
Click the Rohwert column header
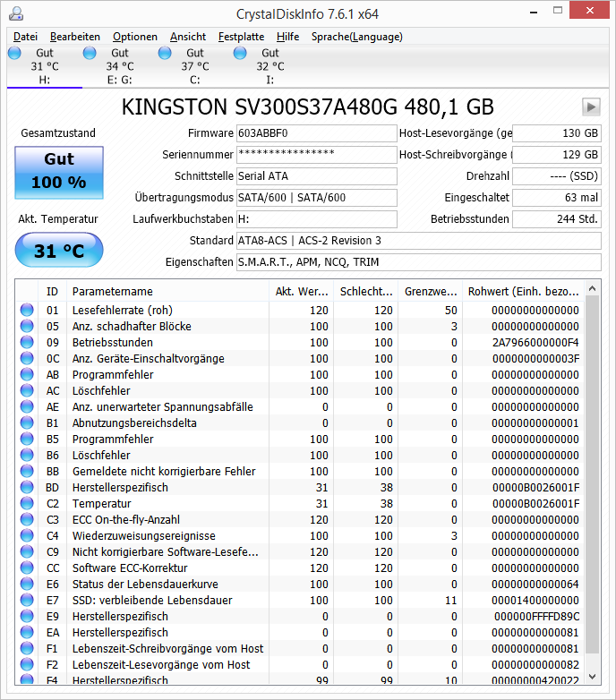[x=523, y=292]
